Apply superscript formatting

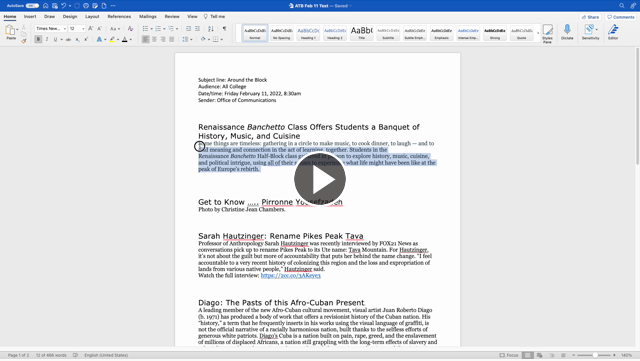[86, 40]
